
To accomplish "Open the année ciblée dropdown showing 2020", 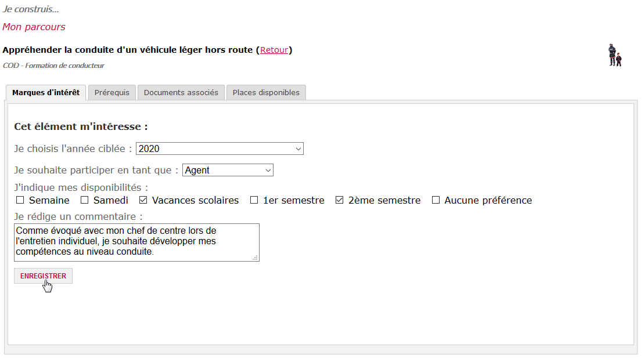I will coord(220,149).
